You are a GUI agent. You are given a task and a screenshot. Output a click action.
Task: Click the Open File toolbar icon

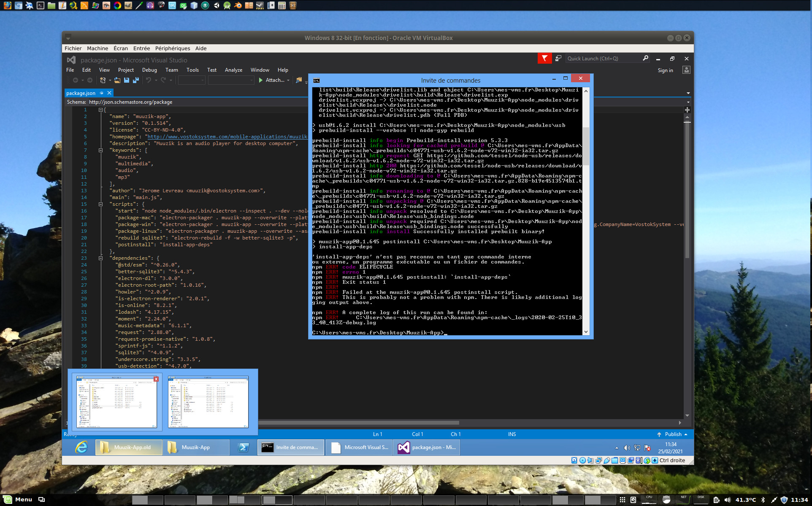(117, 80)
